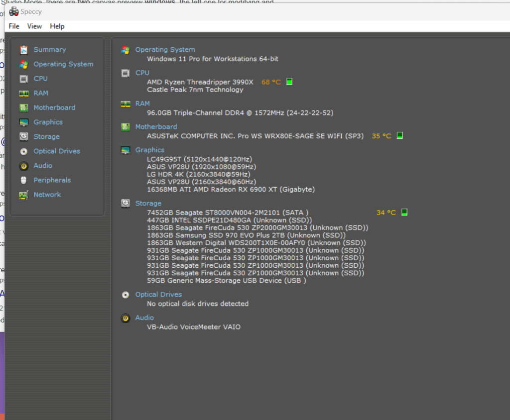Click the Motherboard heading link in summary

(x=156, y=127)
